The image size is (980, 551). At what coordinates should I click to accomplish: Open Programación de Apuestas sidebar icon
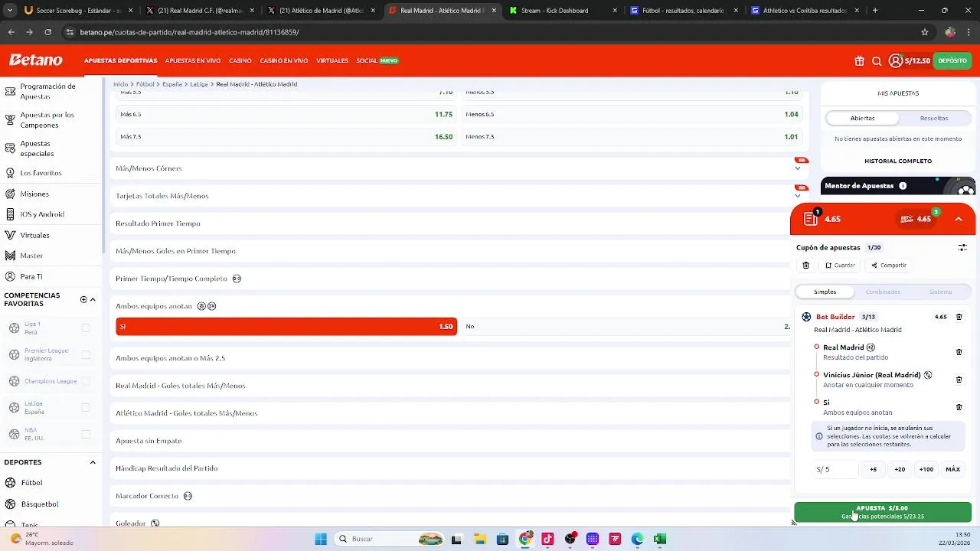point(10,92)
